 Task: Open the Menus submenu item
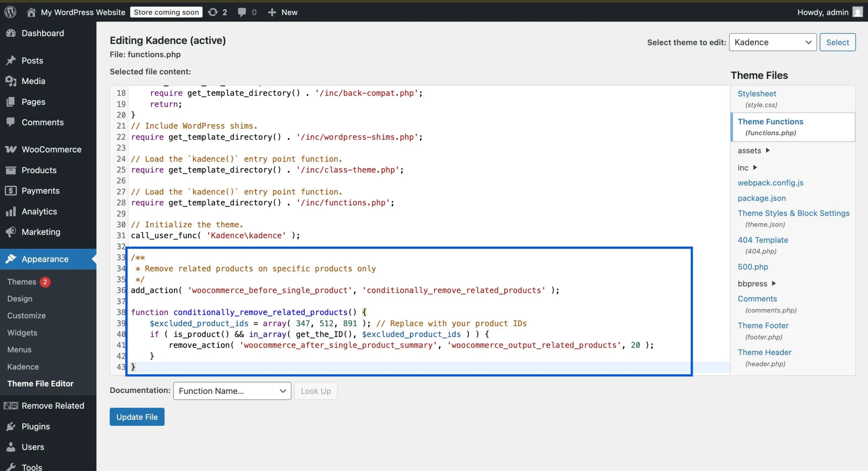pyautogui.click(x=19, y=349)
